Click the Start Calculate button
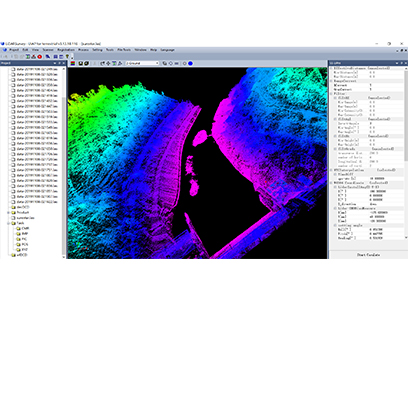 pos(368,255)
